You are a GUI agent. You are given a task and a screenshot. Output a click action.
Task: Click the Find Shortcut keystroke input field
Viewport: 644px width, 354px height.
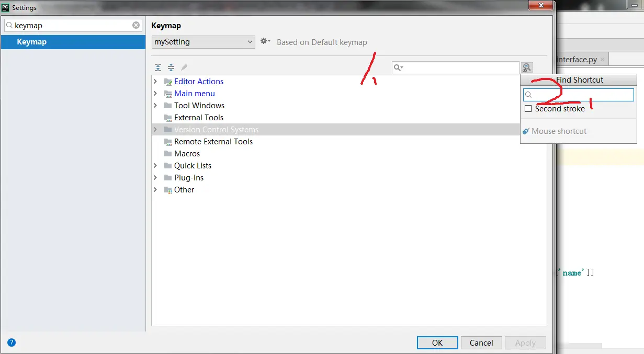point(579,95)
